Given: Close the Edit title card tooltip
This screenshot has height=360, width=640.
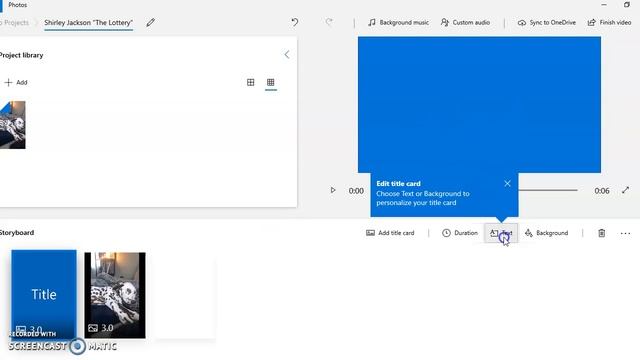Looking at the screenshot, I should [507, 184].
